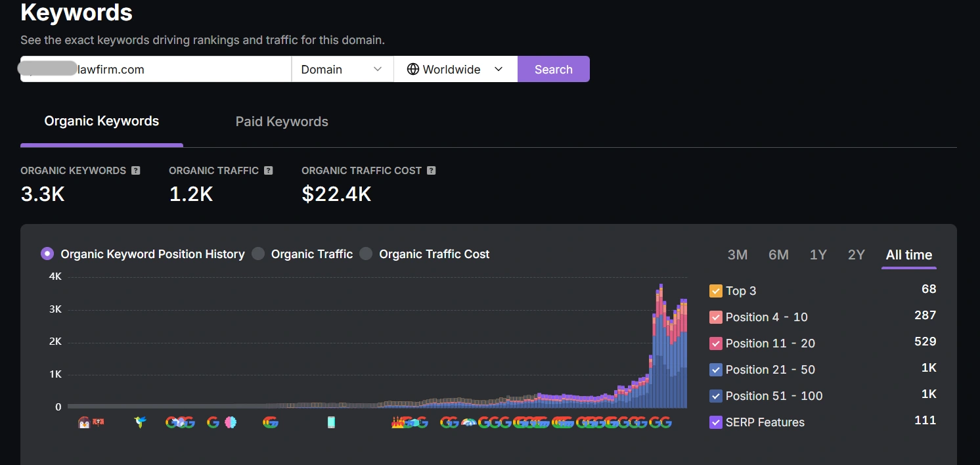Select the 6M time range
This screenshot has height=465, width=980.
pyautogui.click(x=778, y=255)
